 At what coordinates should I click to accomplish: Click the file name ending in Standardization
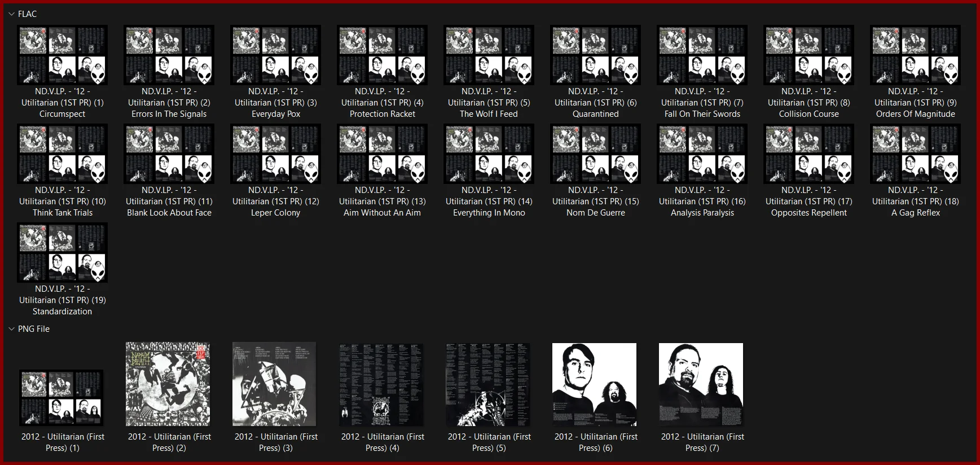(x=62, y=300)
